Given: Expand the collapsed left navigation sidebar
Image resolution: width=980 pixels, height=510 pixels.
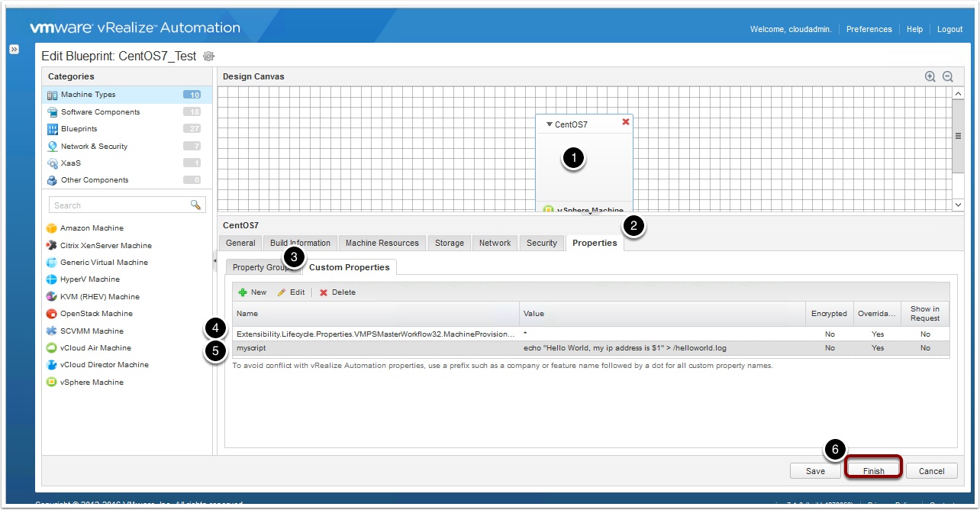Looking at the screenshot, I should tap(15, 49).
